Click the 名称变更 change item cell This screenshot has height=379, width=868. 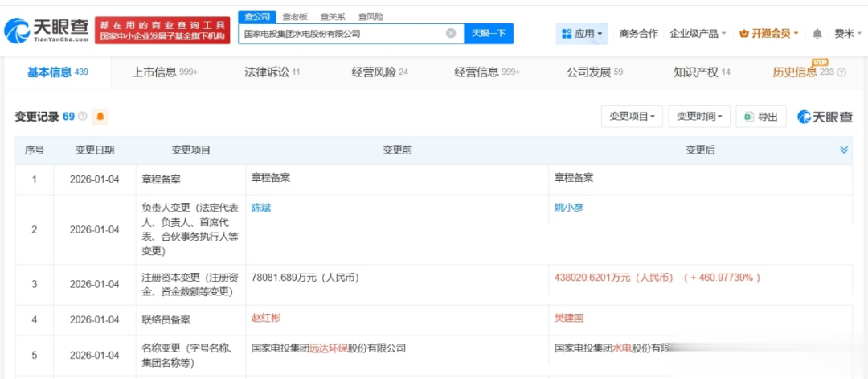pos(190,356)
